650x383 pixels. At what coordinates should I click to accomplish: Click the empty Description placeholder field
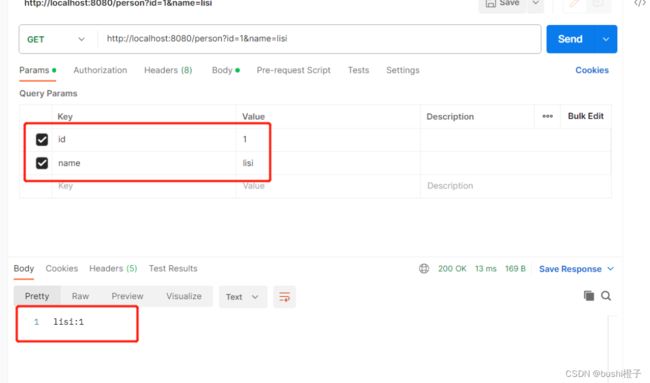(515, 186)
